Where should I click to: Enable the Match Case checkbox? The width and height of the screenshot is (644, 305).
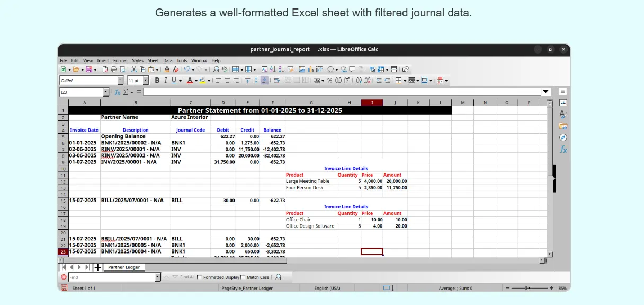[x=243, y=277]
